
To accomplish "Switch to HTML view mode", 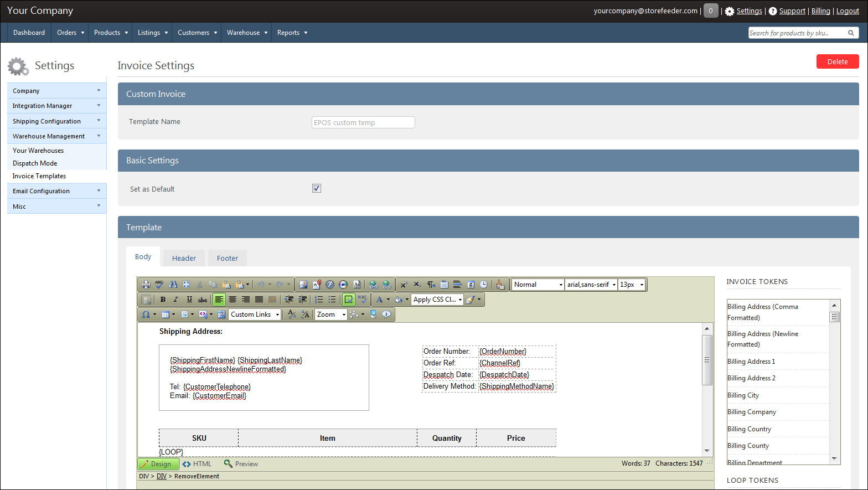I will coord(197,464).
